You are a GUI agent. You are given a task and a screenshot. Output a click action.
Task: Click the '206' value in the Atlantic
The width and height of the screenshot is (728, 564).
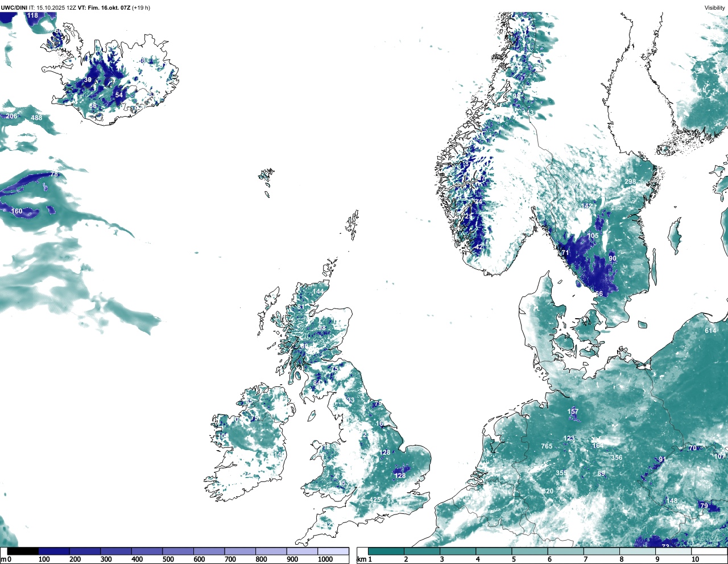tap(11, 116)
